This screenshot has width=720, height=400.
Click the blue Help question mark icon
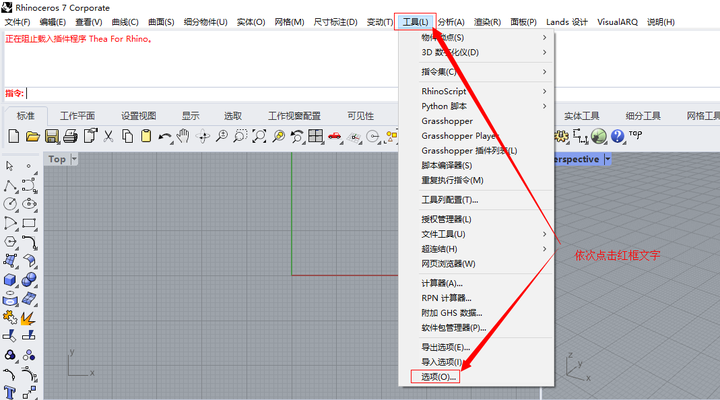[618, 136]
